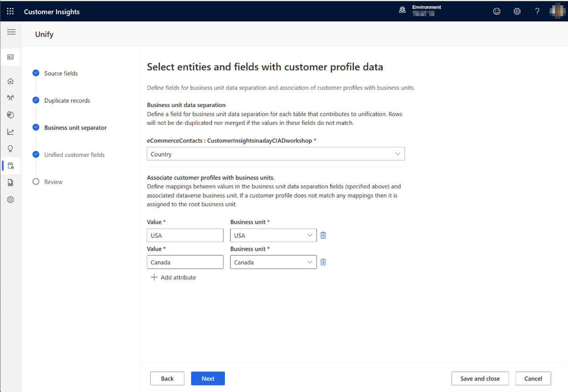568x392 pixels.
Task: Open the feedback smiley icon
Action: pos(497,12)
